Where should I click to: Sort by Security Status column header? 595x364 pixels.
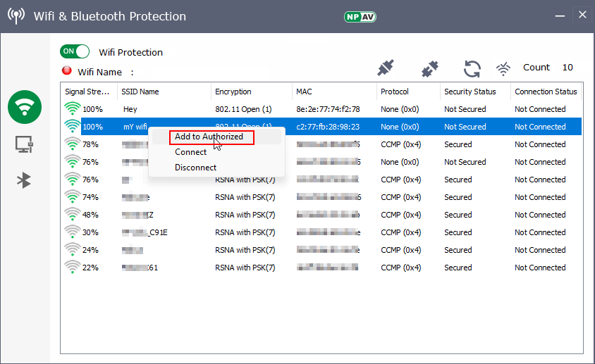pyautogui.click(x=470, y=92)
